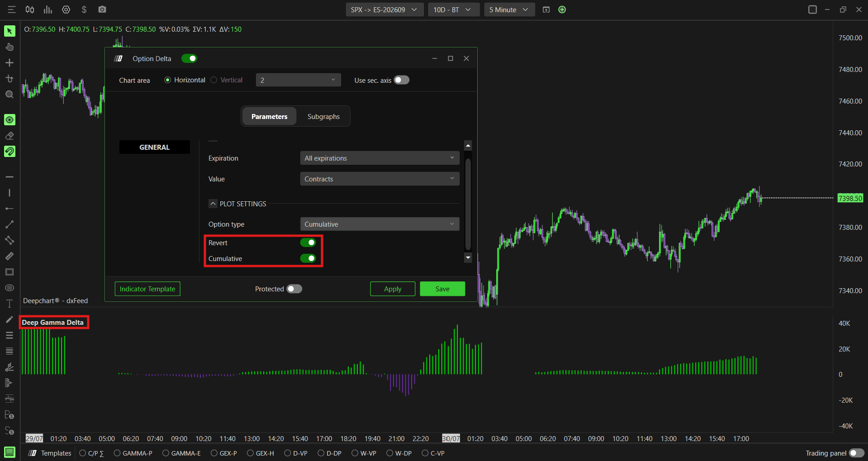868x461 pixels.
Task: Enable the Protected toggle
Action: coord(294,289)
